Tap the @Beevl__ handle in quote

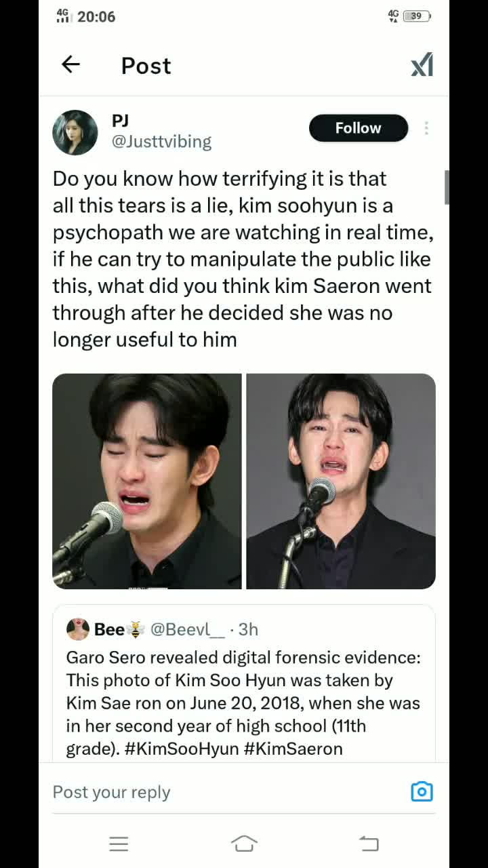[x=188, y=629]
